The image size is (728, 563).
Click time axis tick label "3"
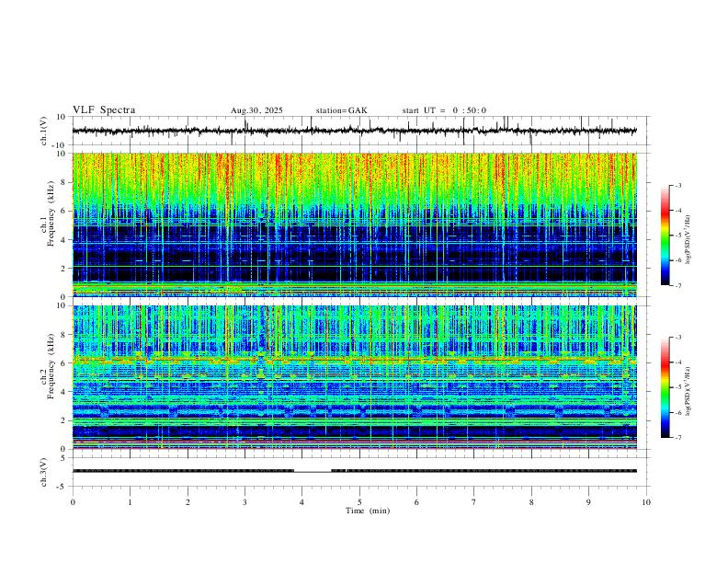click(x=245, y=502)
